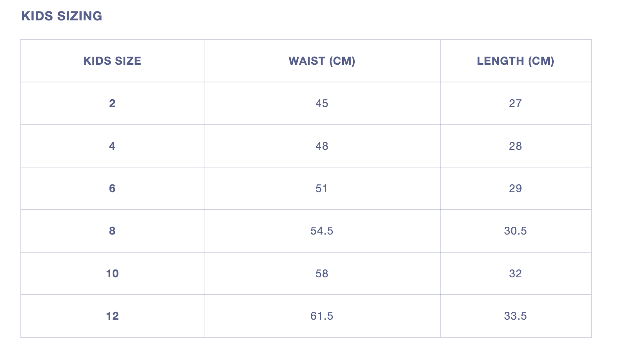The height and width of the screenshot is (364, 620).
Task: Select waist value 45 for size 2
Action: point(322,104)
